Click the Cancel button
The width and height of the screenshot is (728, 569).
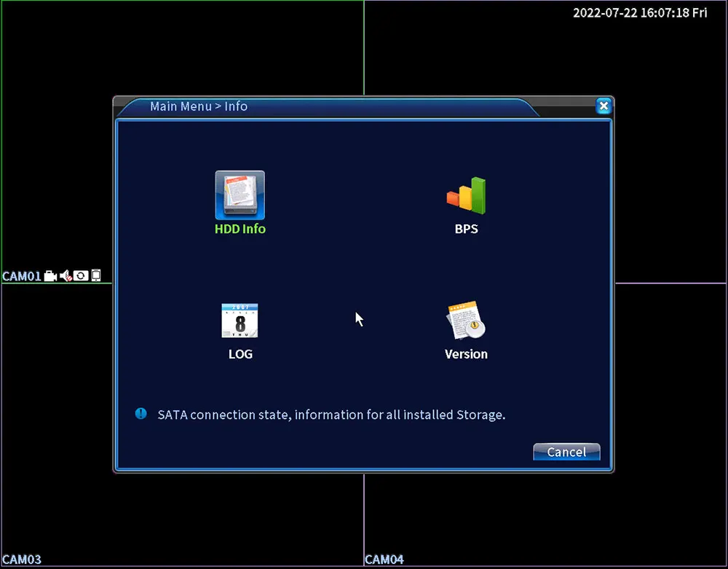(566, 452)
